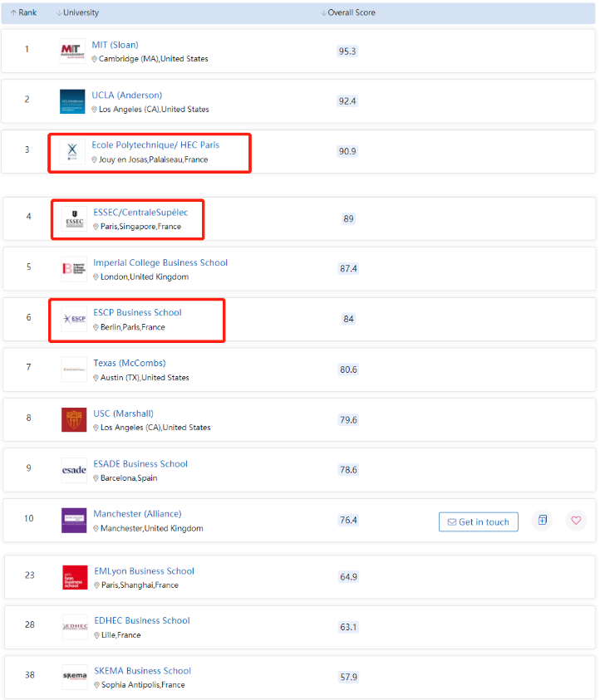Select the 79.6 overall score
Screen dimensions: 600x700
click(348, 420)
